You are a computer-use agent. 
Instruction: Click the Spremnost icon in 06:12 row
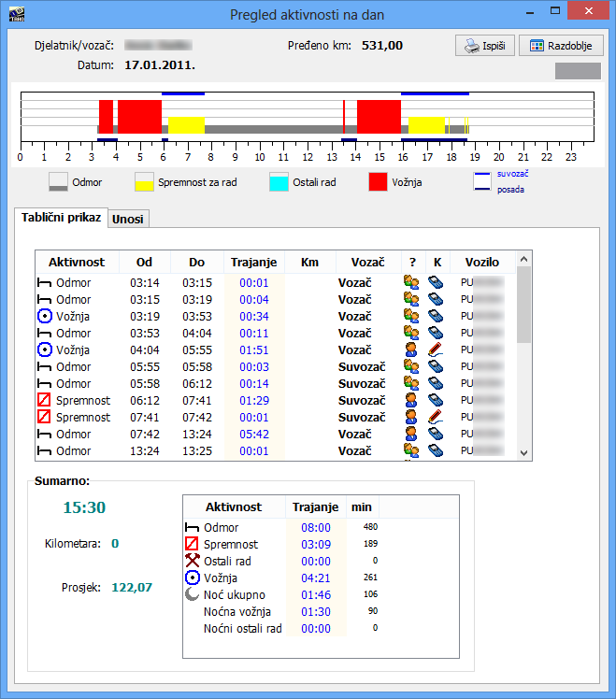44,400
